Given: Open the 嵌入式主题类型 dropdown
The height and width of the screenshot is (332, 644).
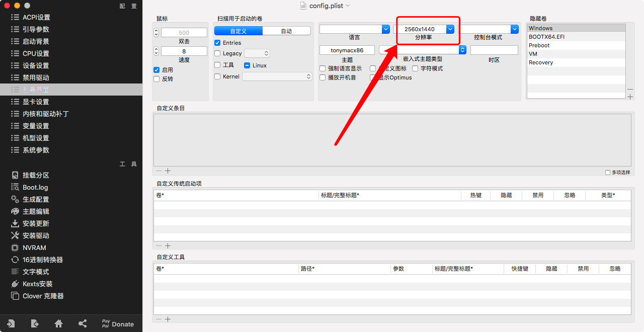Looking at the screenshot, I should point(423,50).
